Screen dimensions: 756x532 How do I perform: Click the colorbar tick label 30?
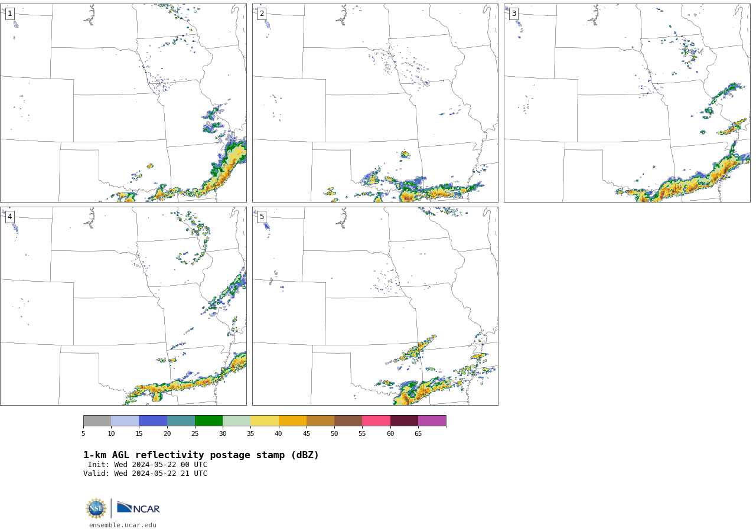click(x=223, y=433)
